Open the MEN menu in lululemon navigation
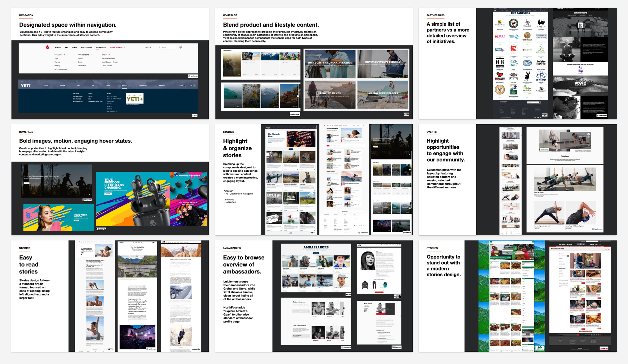Screen dimensions: 628x364 [67, 47]
